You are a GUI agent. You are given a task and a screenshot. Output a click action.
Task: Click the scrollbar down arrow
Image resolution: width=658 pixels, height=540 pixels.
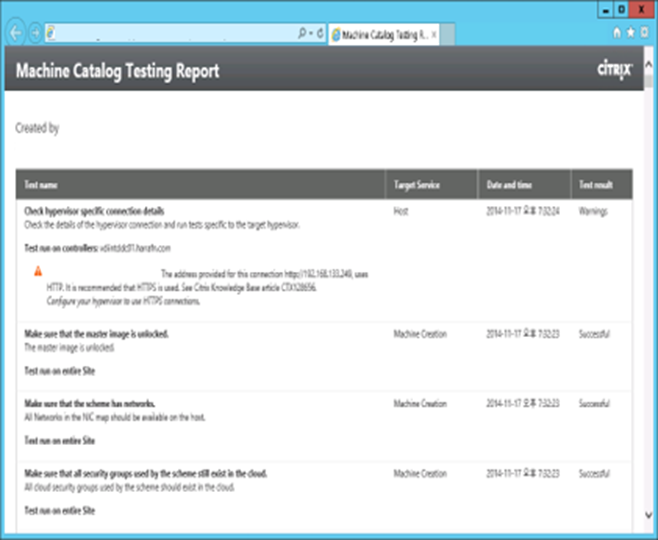648,514
